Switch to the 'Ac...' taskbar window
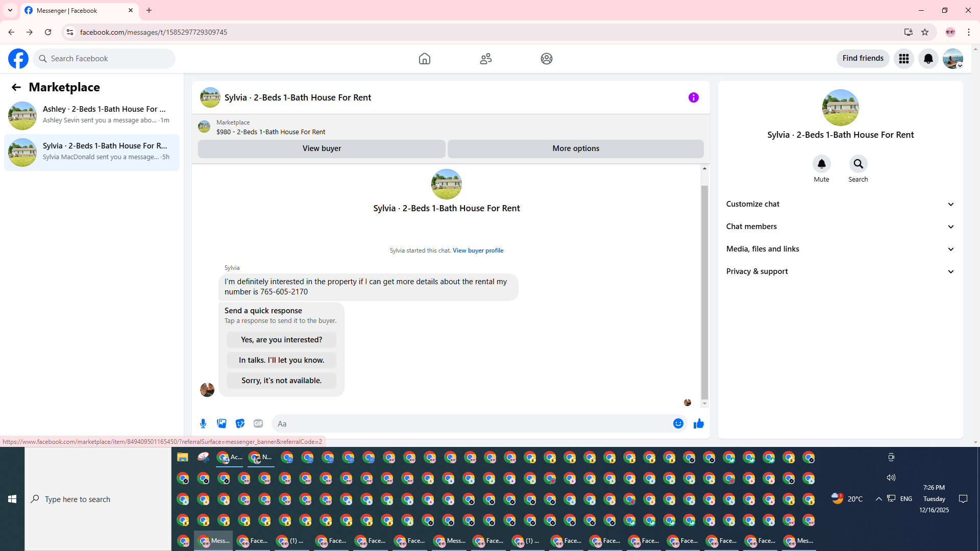 coord(230,457)
